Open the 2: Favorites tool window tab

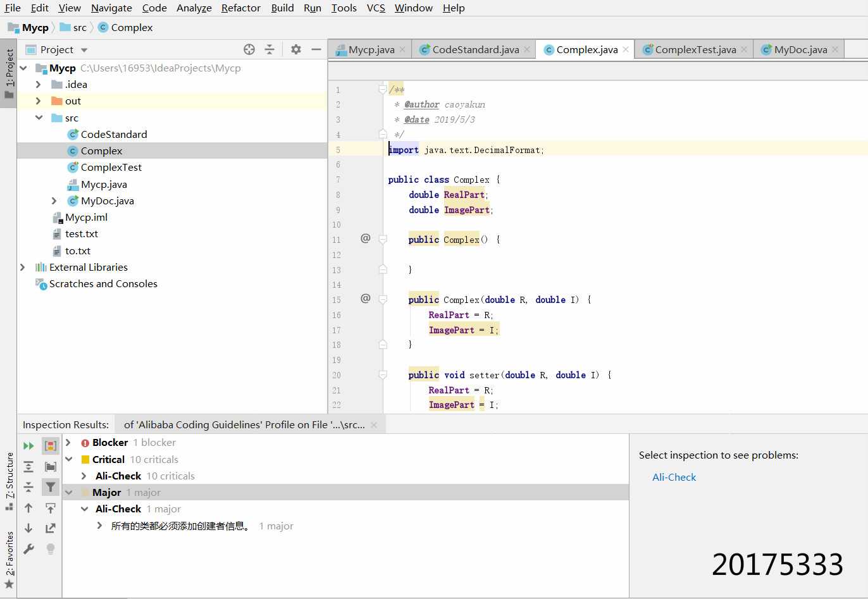[9, 559]
